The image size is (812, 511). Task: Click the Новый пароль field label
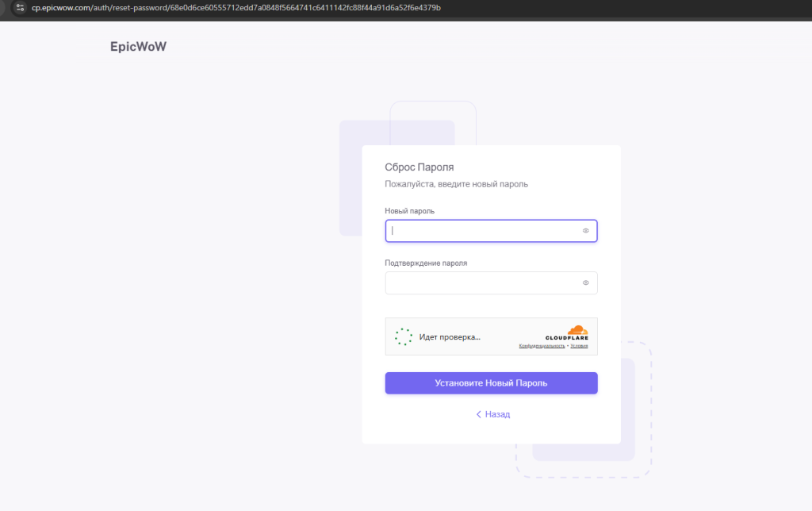coord(409,211)
